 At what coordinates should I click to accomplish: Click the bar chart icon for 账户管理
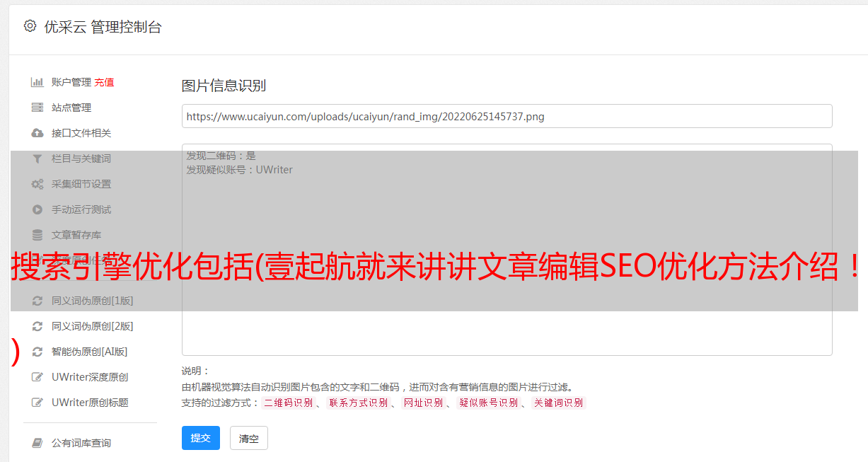37,82
